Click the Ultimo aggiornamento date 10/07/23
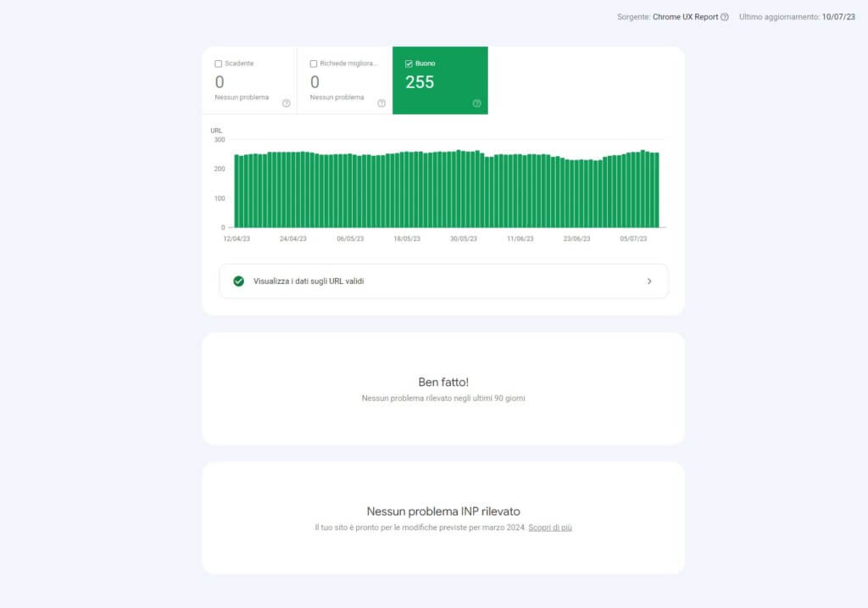 click(838, 17)
